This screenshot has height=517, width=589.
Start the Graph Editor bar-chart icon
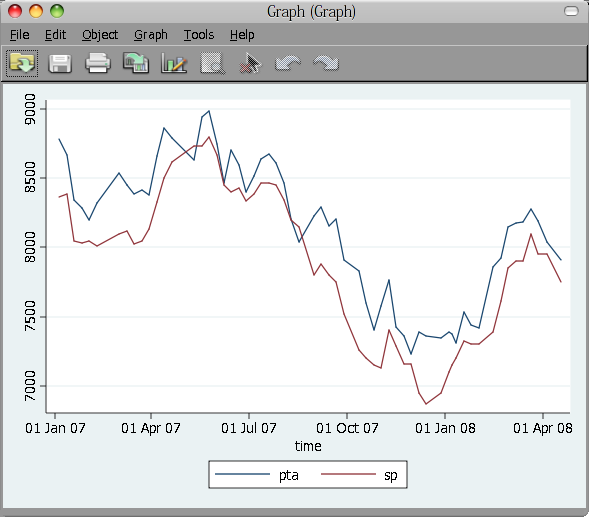coord(174,63)
